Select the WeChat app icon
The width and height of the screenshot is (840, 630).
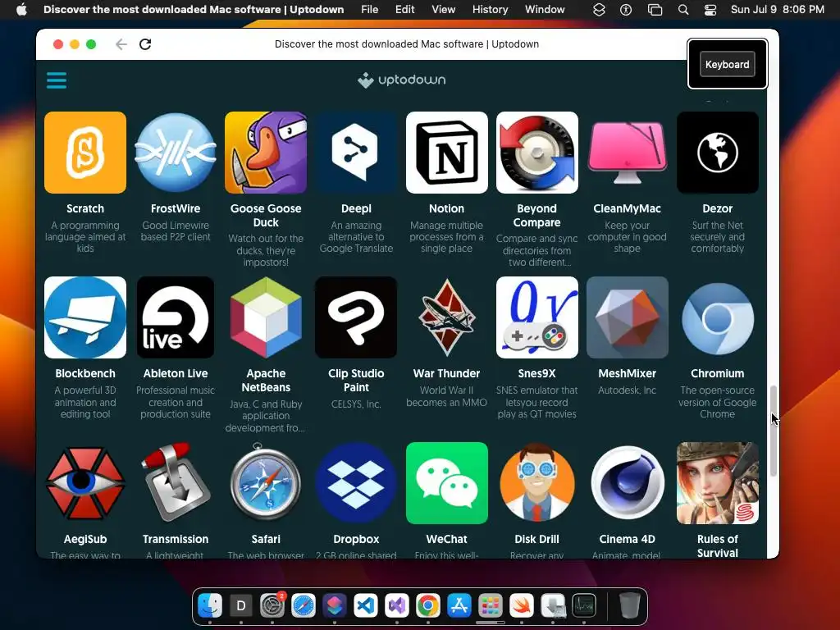[447, 483]
